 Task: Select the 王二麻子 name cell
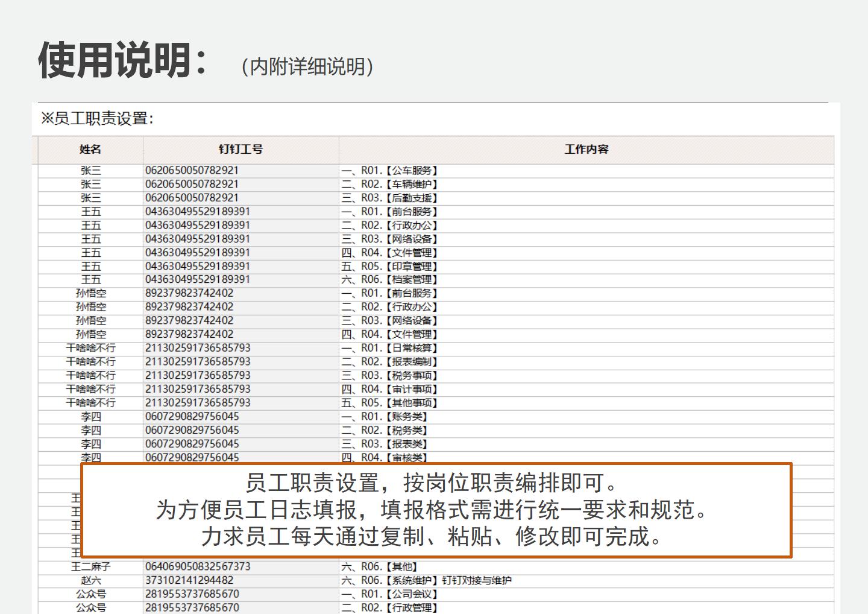click(90, 567)
